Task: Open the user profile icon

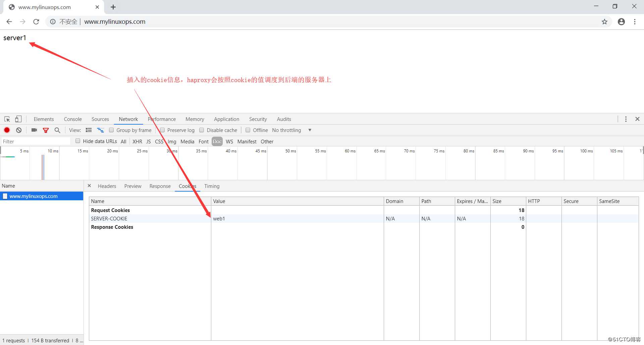Action: pyautogui.click(x=621, y=22)
